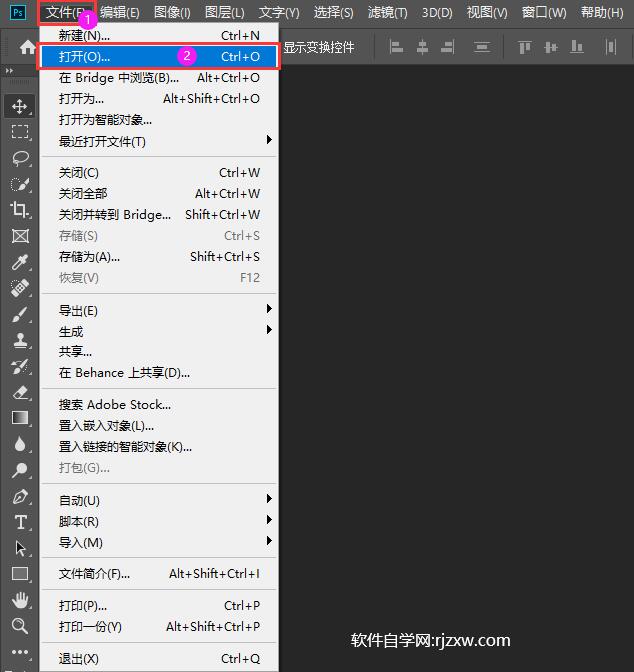The width and height of the screenshot is (634, 672).
Task: Select the Hand tool
Action: click(x=20, y=600)
